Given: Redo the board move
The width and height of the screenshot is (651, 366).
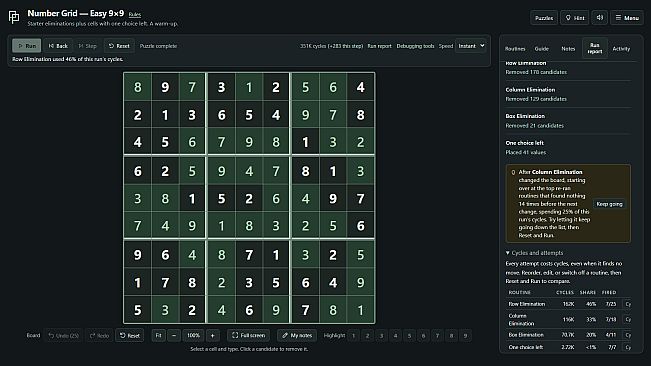Looking at the screenshot, I should pos(99,336).
